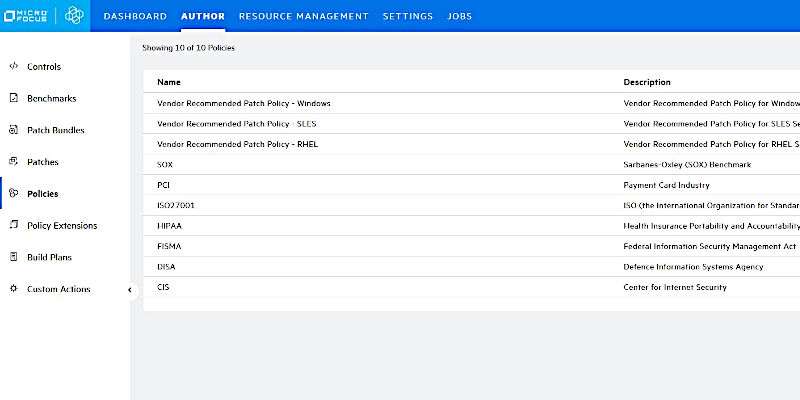The width and height of the screenshot is (800, 400).
Task: Click the Patch Bundles icon
Action: 14,130
